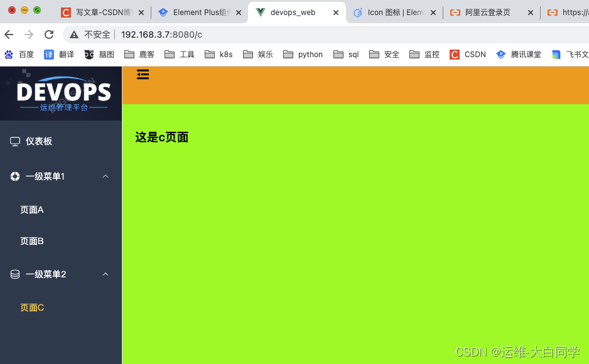Collapse 一级菜单2 using its chevron
The height and width of the screenshot is (364, 589).
105,274
